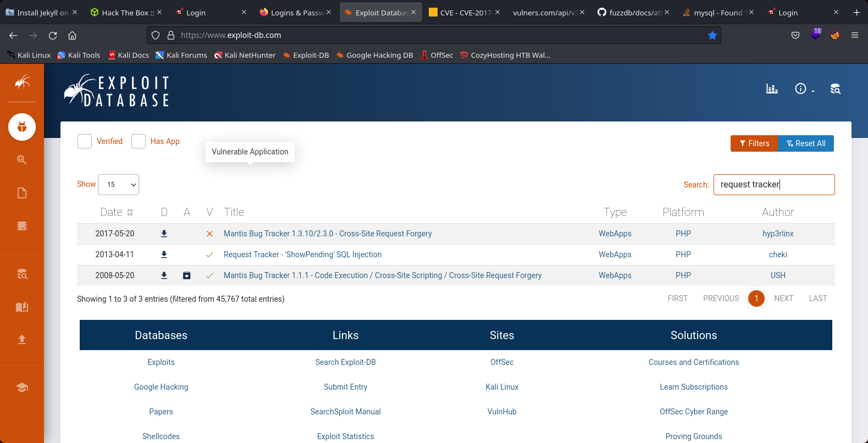Open the statistics chart icon in header
Viewport: 868px width, 443px height.
pyautogui.click(x=772, y=89)
